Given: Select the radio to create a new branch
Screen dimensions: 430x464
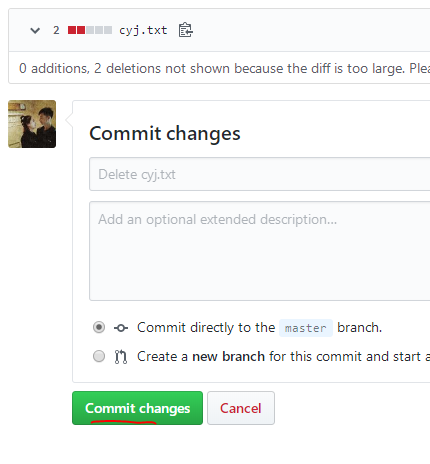Looking at the screenshot, I should point(99,356).
